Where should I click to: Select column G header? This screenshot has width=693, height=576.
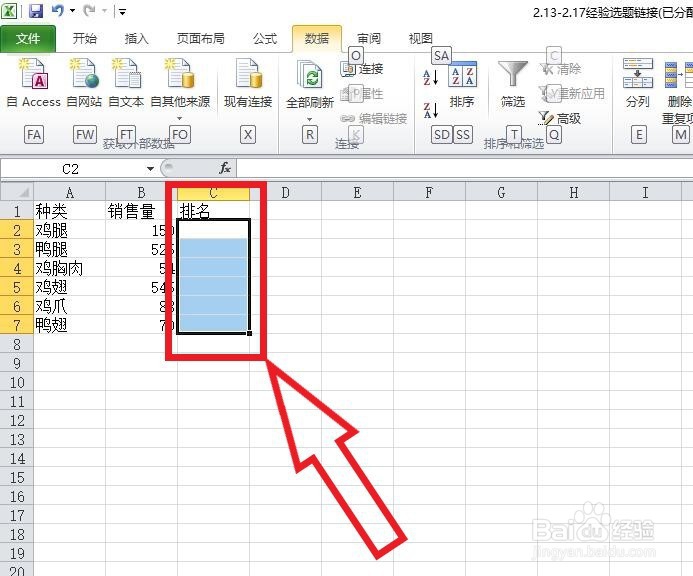pos(501,193)
